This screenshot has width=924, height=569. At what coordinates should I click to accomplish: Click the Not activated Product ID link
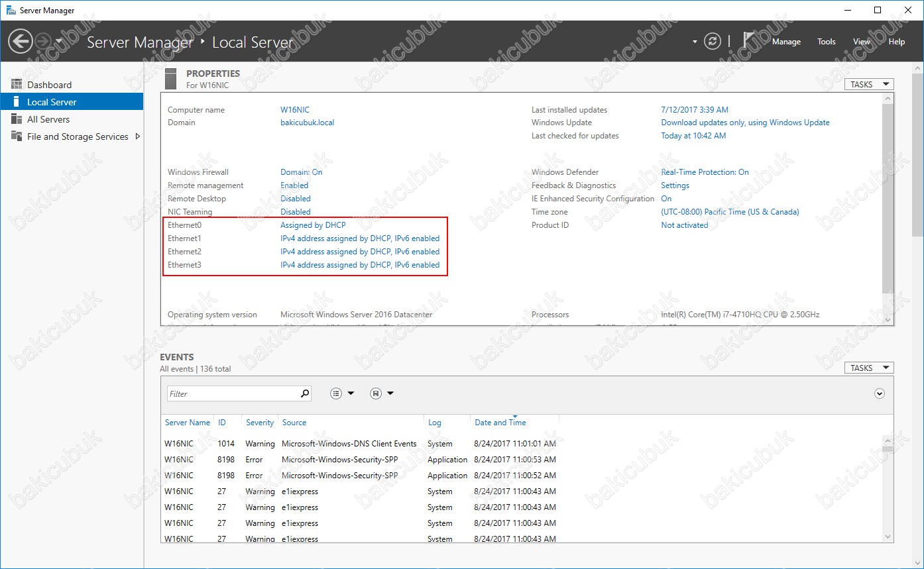coord(684,225)
